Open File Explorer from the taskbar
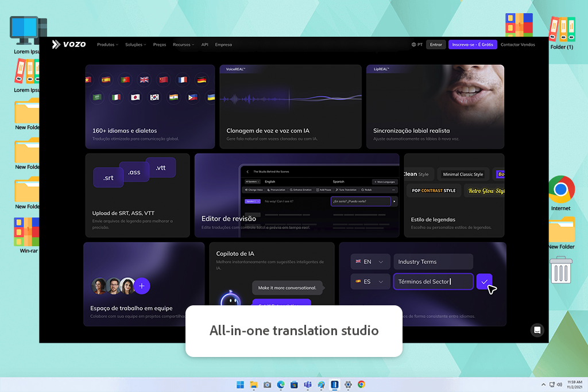The height and width of the screenshot is (392, 588). click(254, 385)
